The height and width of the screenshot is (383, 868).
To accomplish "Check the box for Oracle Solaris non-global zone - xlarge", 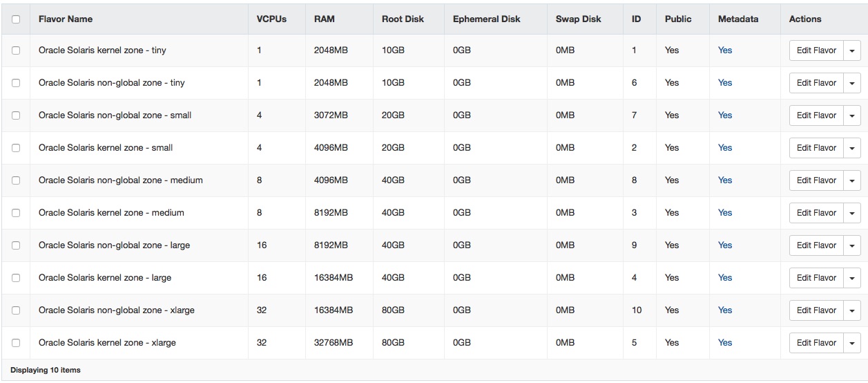I will [x=16, y=310].
